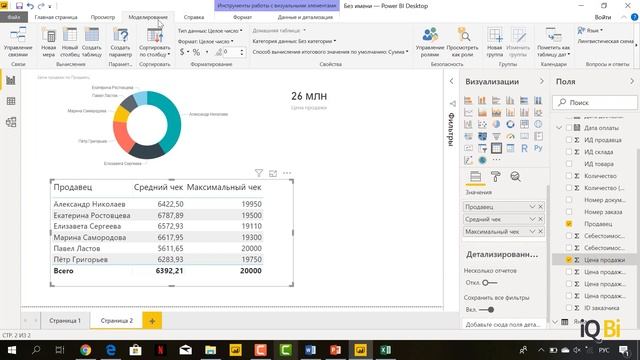This screenshot has width=640, height=360.
Task: Open Средний чек field well dropdown arrow
Action: tap(532, 219)
